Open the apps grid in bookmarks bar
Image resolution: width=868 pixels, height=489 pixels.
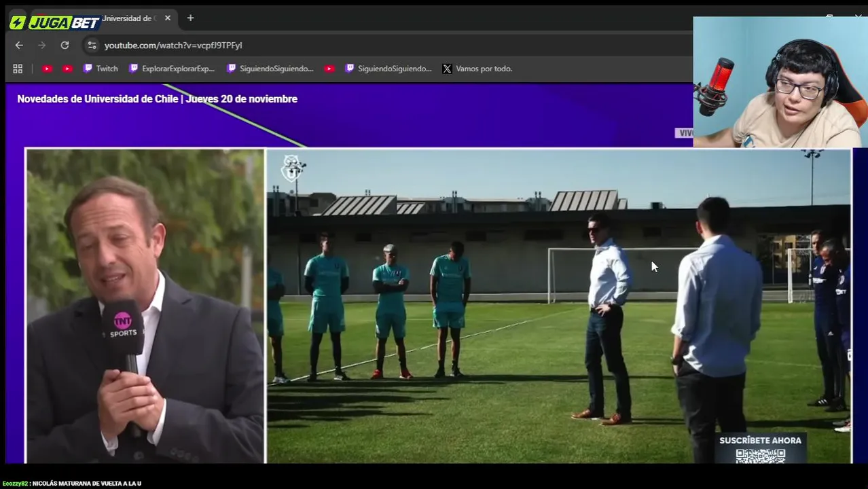click(18, 69)
